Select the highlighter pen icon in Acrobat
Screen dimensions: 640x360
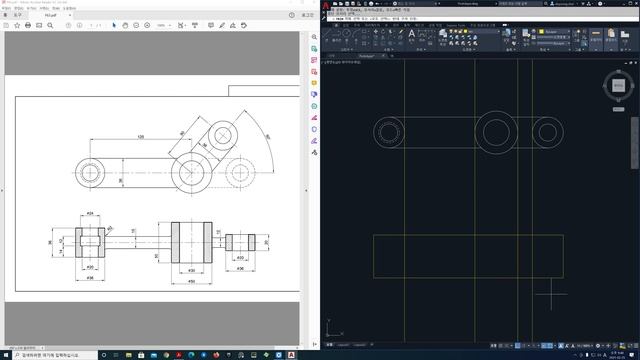tap(222, 25)
